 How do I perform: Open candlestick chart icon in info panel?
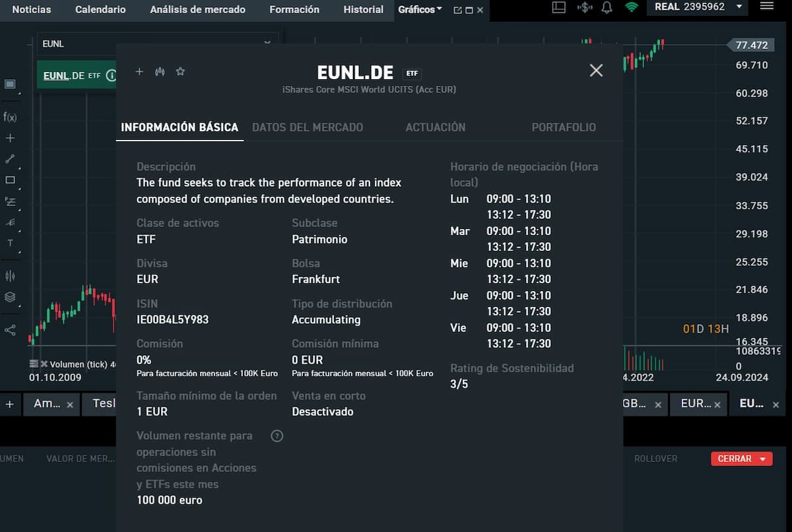[160, 71]
